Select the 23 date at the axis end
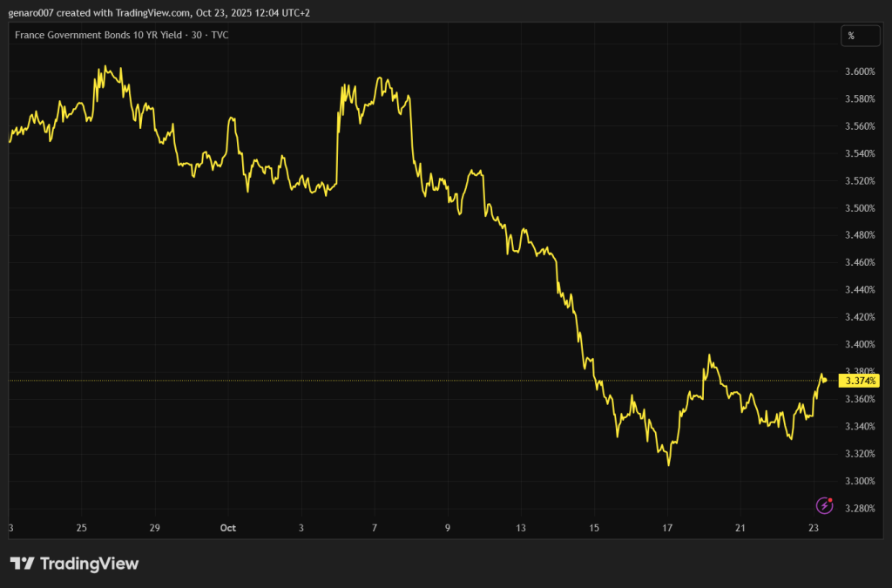Viewport: 892px width, 588px height. [813, 528]
